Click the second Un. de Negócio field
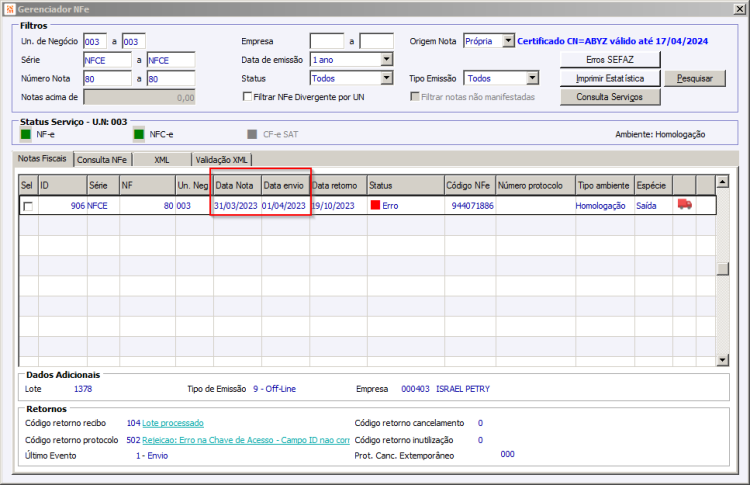Viewport: 750px width, 485px height. [x=133, y=42]
